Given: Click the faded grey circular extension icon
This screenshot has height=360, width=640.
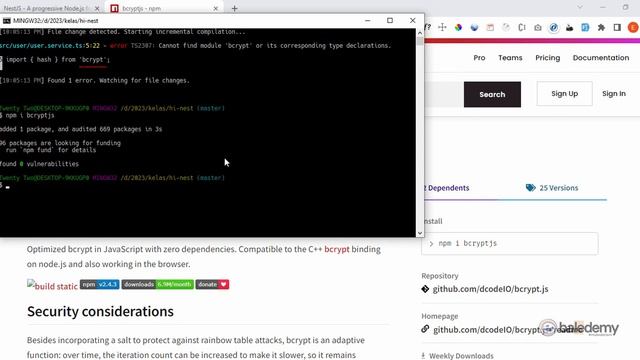Looking at the screenshot, I should 506,27.
